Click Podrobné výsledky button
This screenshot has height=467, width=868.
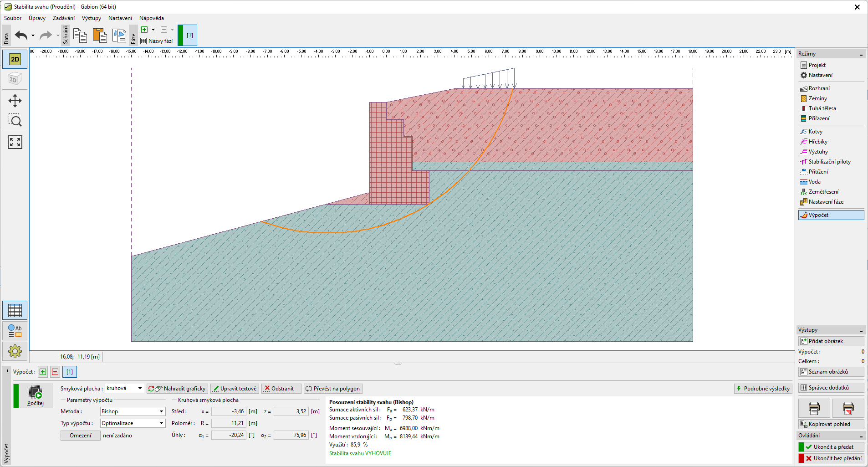tap(763, 389)
